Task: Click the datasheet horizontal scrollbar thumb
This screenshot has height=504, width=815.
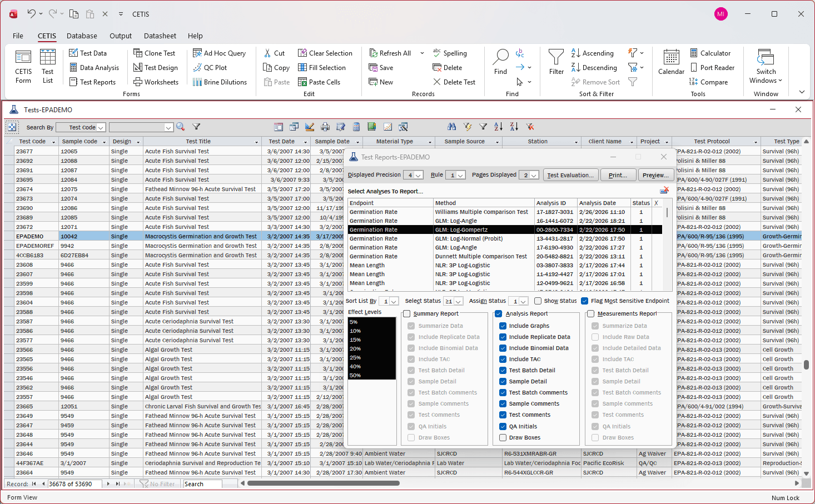Action: click(324, 483)
